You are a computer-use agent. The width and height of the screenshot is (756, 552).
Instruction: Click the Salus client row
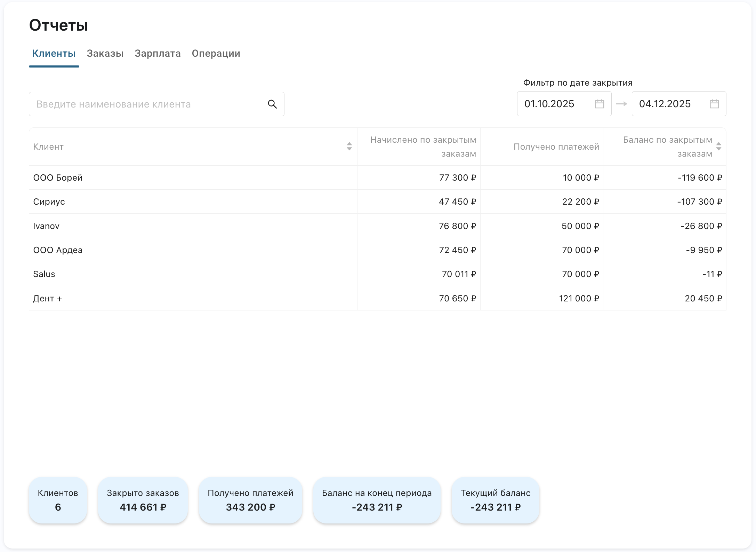tap(44, 274)
